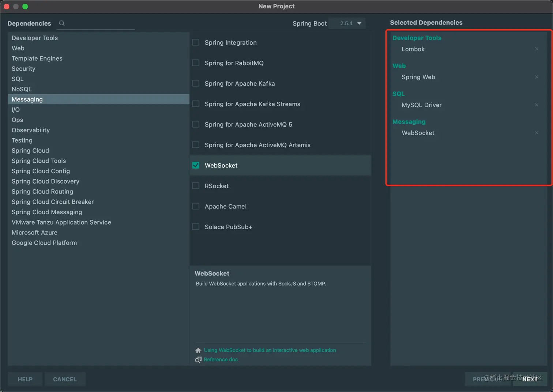Select Spring Web in Selected Dependencies
The height and width of the screenshot is (392, 553).
point(418,77)
